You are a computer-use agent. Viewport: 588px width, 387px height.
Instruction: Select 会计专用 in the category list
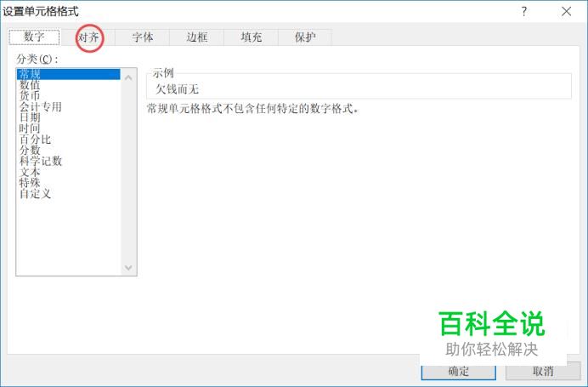click(69, 106)
